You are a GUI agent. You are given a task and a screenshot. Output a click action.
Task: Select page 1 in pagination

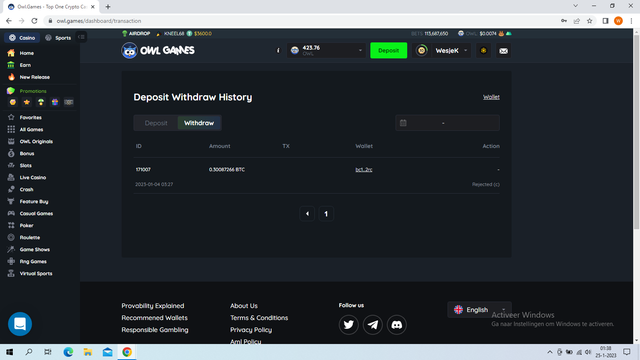coord(326,214)
